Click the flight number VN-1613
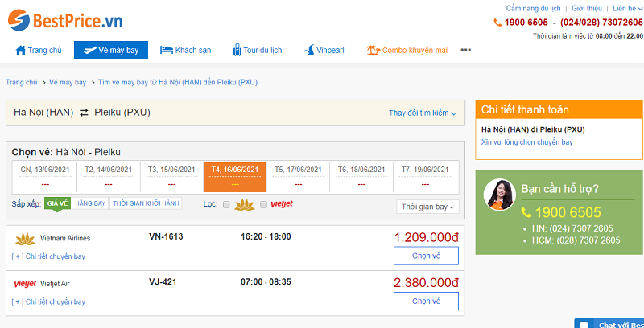This screenshot has height=328, width=644. point(166,236)
